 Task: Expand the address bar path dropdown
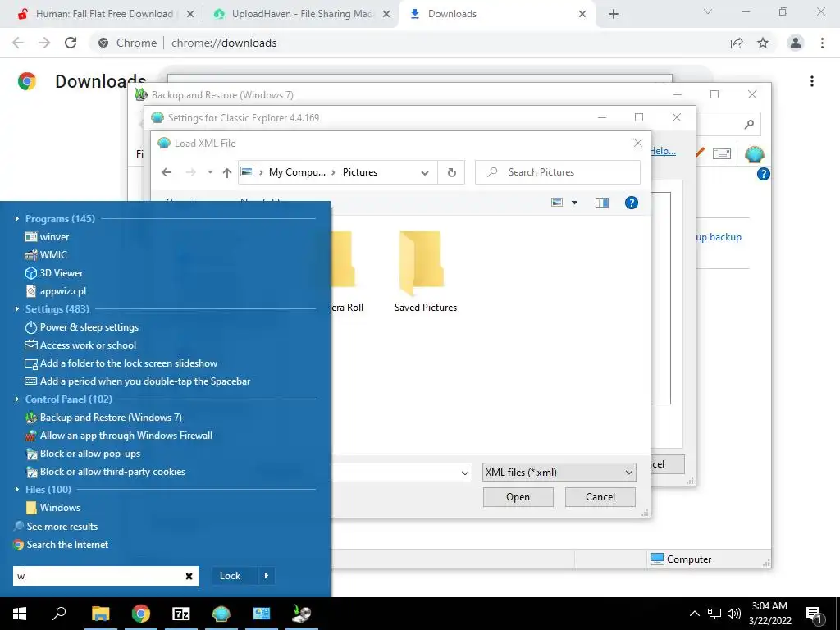[425, 172]
